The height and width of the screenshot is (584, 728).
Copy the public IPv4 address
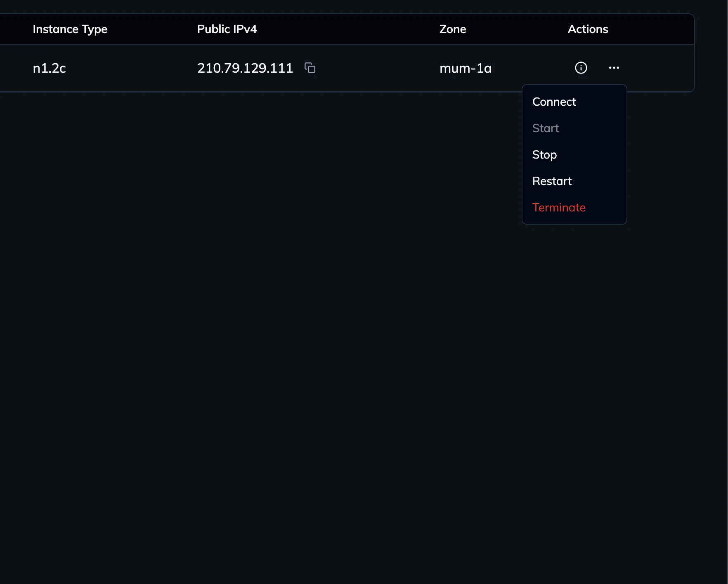coord(310,68)
